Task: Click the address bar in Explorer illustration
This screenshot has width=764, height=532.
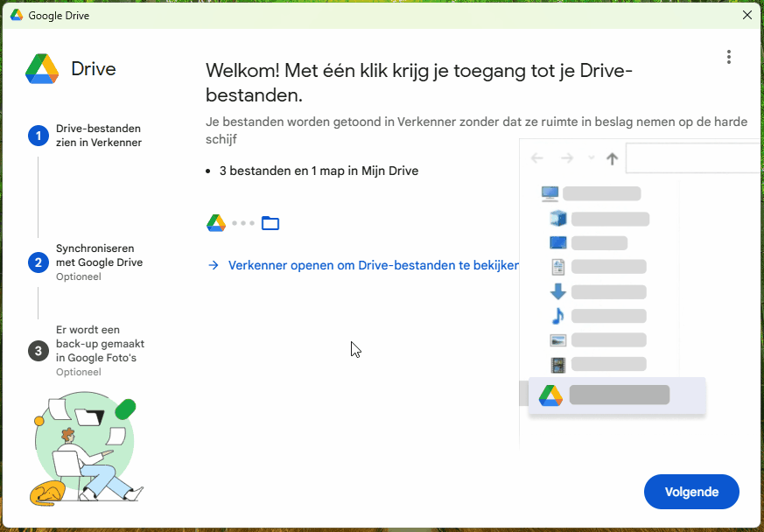Action: [691, 158]
